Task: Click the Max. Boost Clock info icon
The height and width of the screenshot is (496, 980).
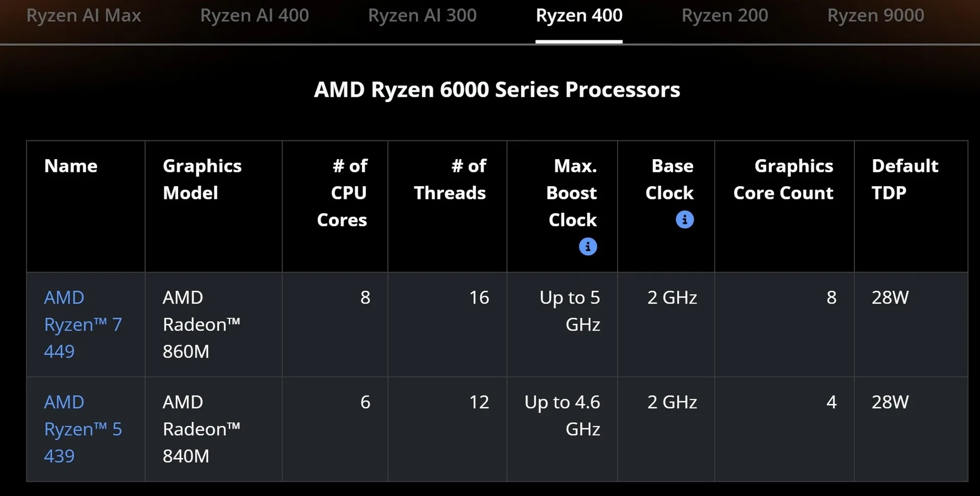Action: pyautogui.click(x=587, y=246)
